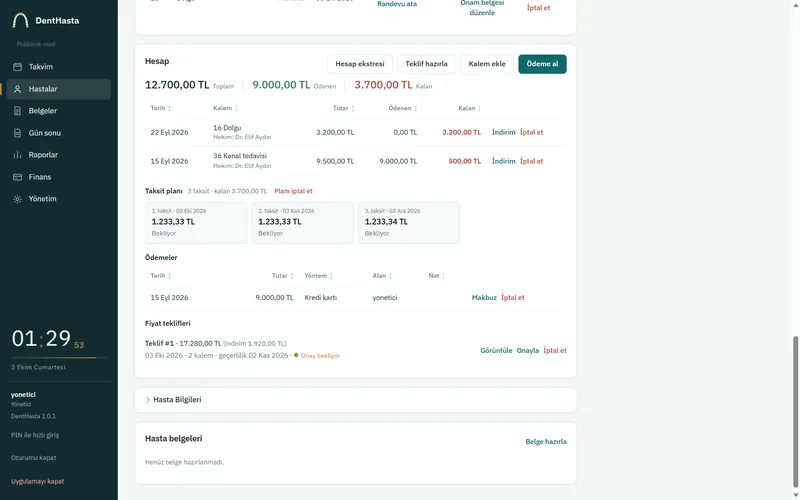Viewport: 800px width, 500px height.
Task: Sort account table by Kalem
Action: coord(226,108)
